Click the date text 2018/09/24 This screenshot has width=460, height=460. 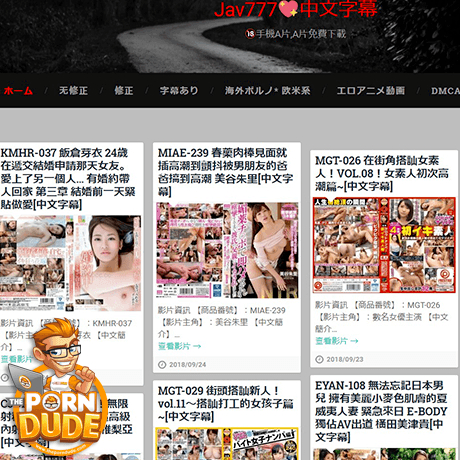click(187, 365)
